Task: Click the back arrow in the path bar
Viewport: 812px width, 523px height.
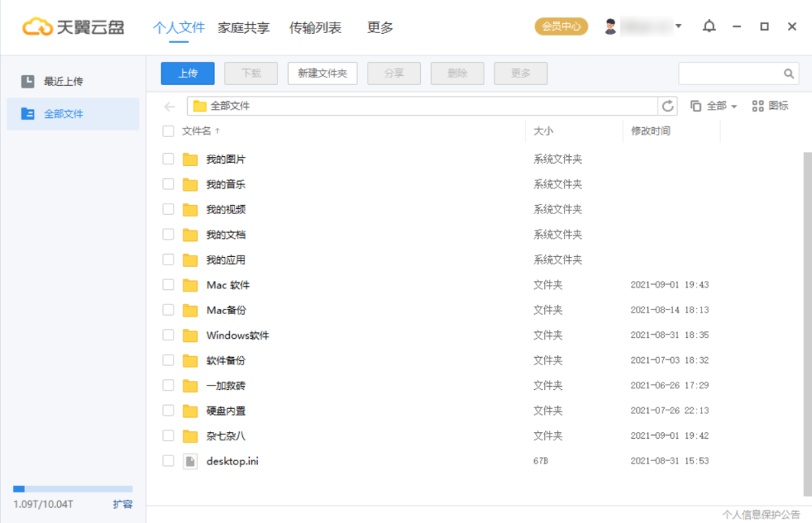Action: pyautogui.click(x=168, y=106)
